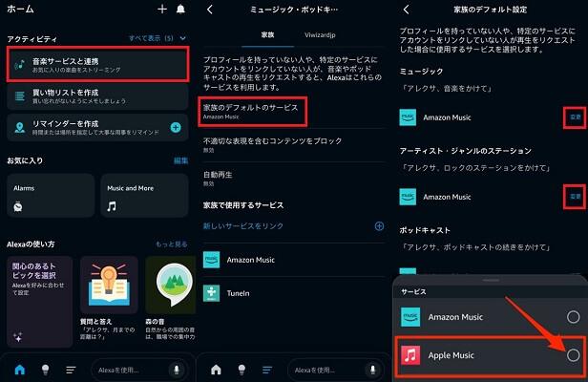Switch to the Viwizardjp tab
This screenshot has height=382, width=588.
tap(320, 35)
